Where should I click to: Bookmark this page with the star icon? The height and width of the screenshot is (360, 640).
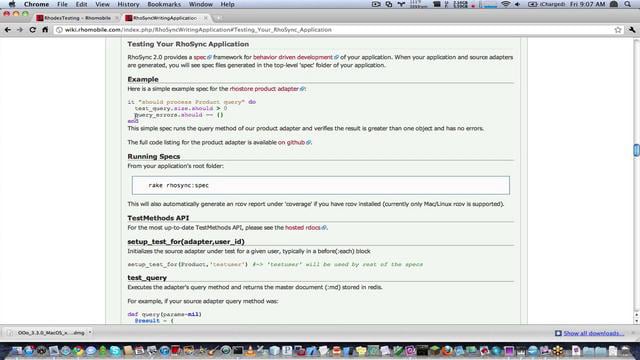pos(618,30)
